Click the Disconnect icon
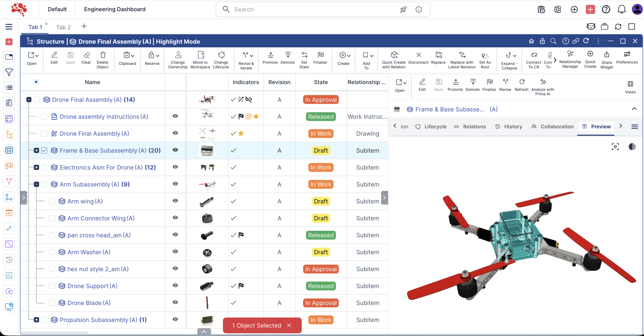644x336 pixels. tap(418, 55)
